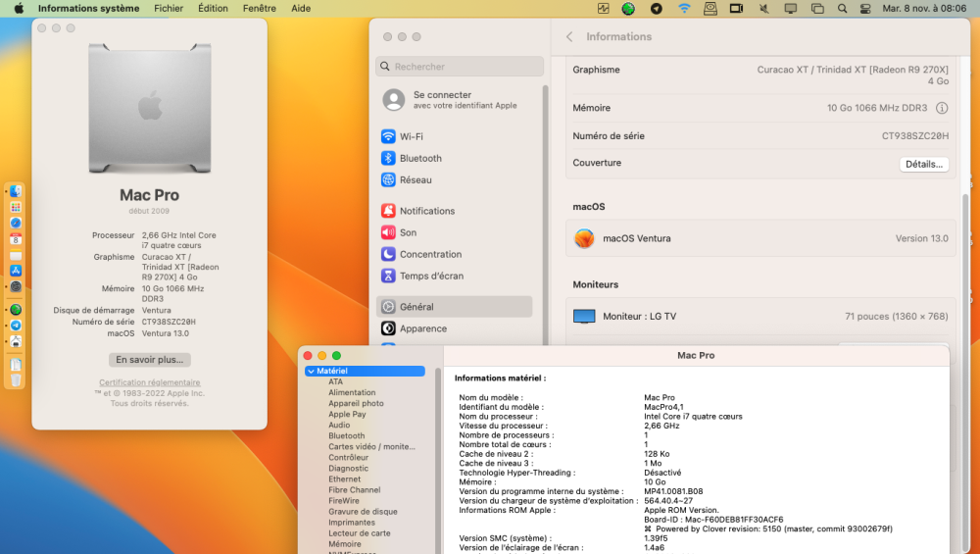
Task: Go back with the Informations chevron
Action: (569, 37)
